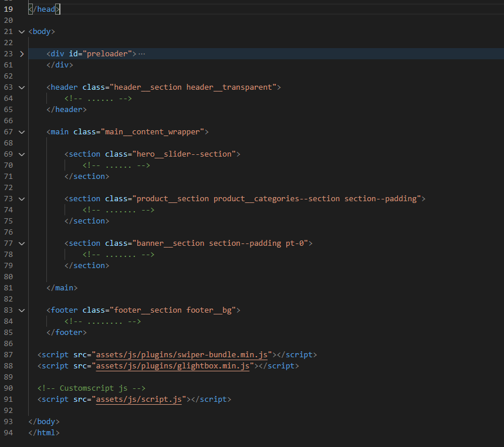Screen dimensions: 504x447
Task: Click closing section tag on line 75
Action: tap(87, 221)
